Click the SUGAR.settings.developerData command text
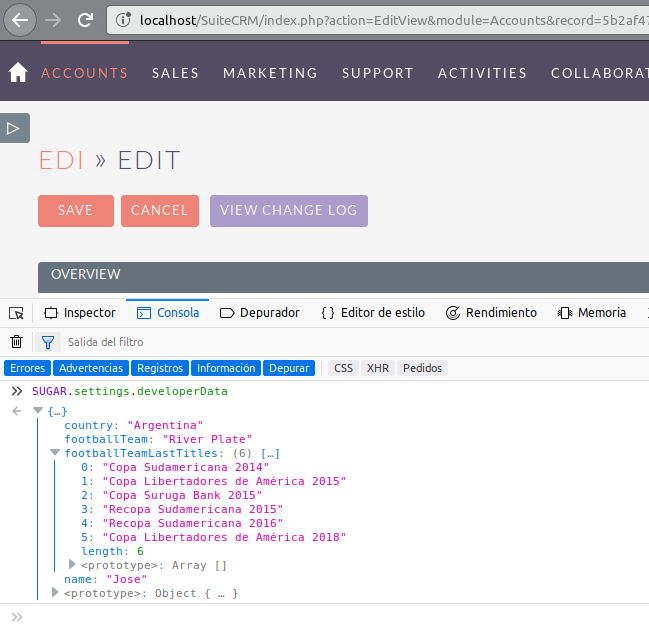The width and height of the screenshot is (649, 644). [x=130, y=391]
